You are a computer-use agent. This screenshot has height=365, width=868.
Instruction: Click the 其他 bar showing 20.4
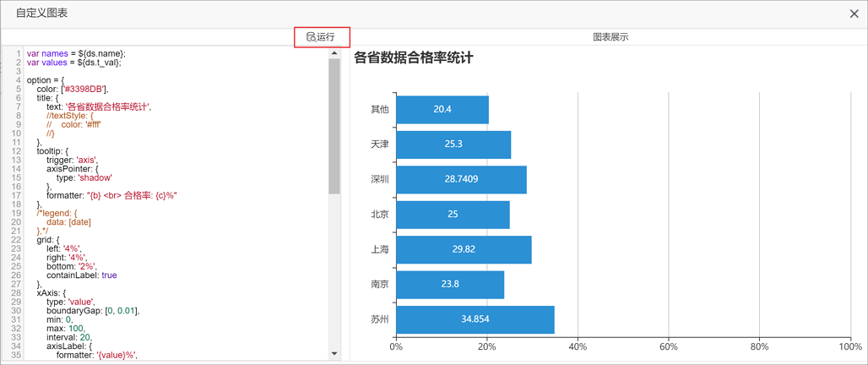pos(442,110)
